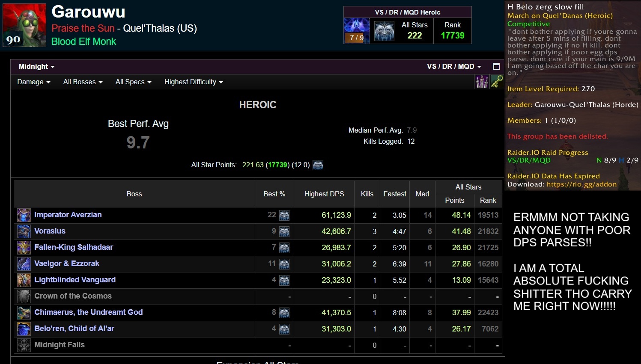
Task: Click the Blood Elf Monk class text
Action: 84,41
